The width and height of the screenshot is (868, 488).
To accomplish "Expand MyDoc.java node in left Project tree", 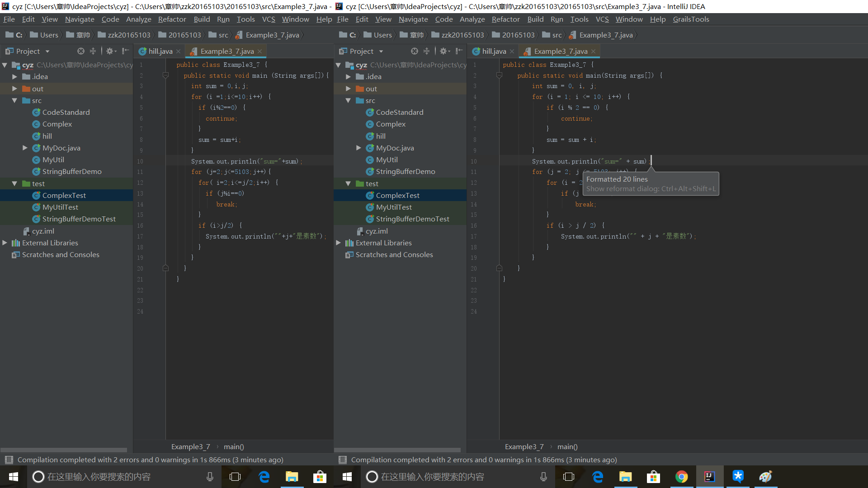I will pyautogui.click(x=25, y=148).
